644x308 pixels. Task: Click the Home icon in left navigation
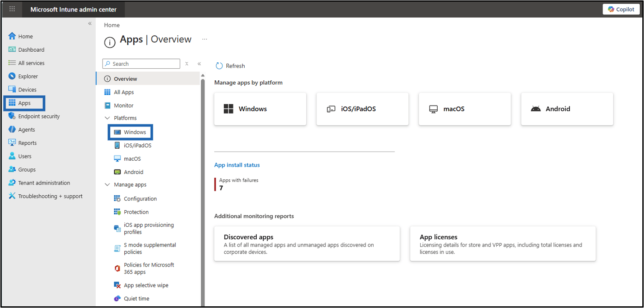click(12, 36)
